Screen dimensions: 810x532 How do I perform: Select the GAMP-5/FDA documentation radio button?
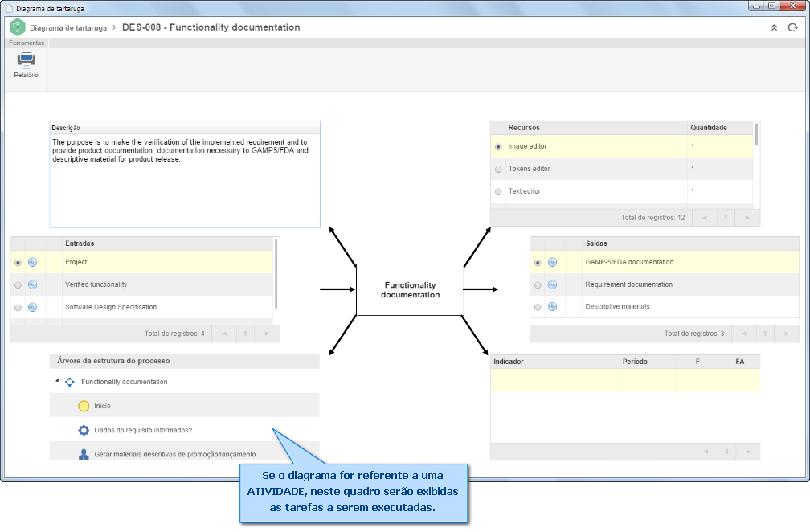(538, 263)
